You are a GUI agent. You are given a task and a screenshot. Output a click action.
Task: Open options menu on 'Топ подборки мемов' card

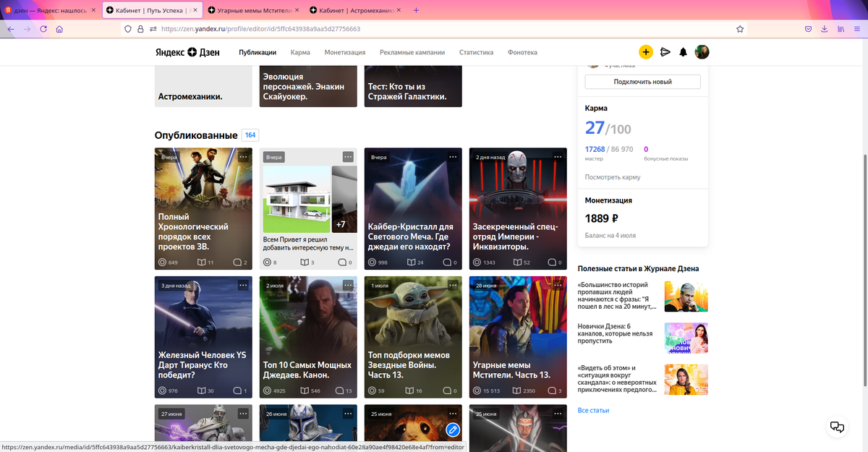tap(453, 286)
